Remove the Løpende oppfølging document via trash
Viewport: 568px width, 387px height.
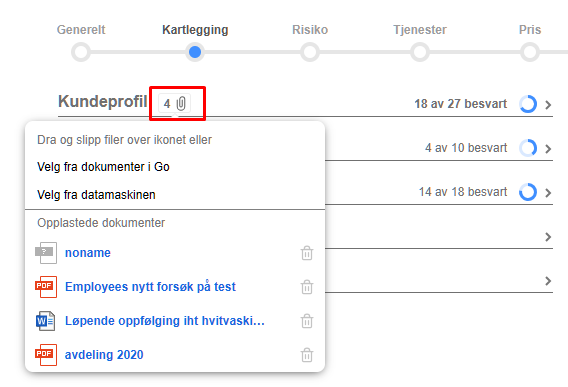click(x=307, y=321)
